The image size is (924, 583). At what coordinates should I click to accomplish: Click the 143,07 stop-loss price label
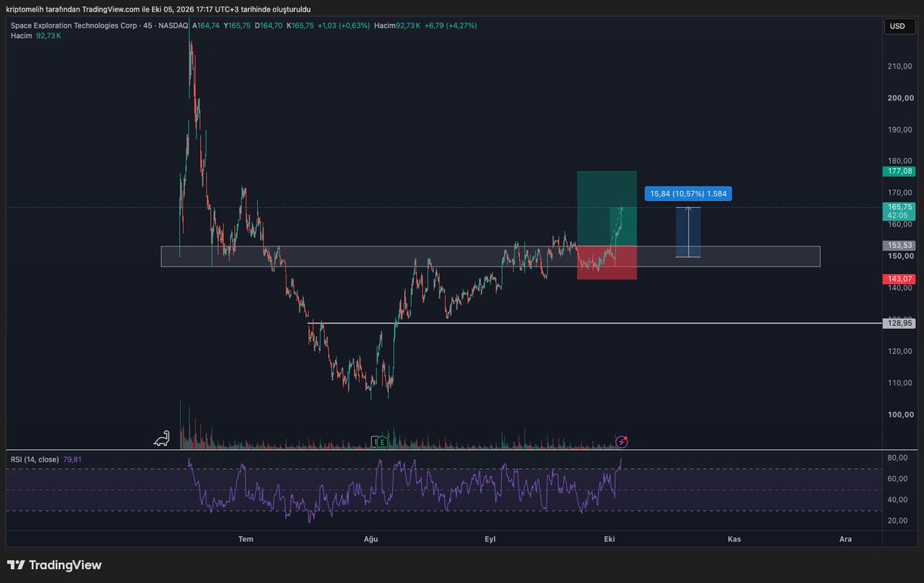pyautogui.click(x=898, y=278)
